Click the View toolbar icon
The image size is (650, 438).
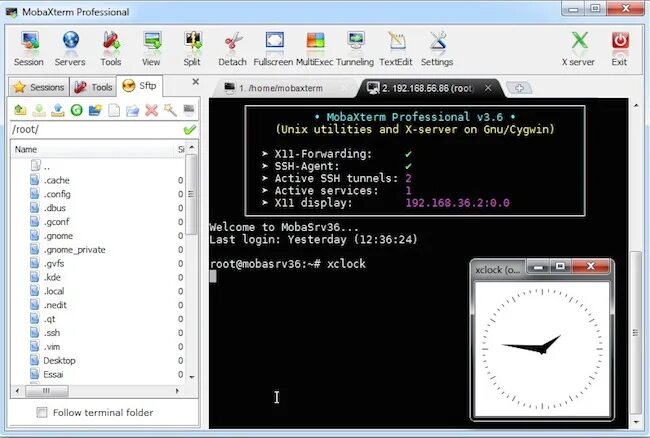151,48
